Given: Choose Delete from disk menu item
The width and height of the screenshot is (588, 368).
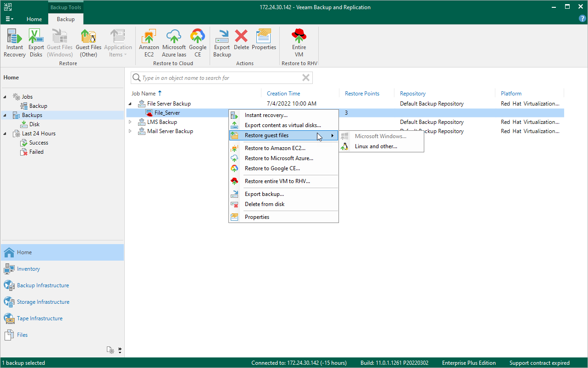Looking at the screenshot, I should [283, 204].
